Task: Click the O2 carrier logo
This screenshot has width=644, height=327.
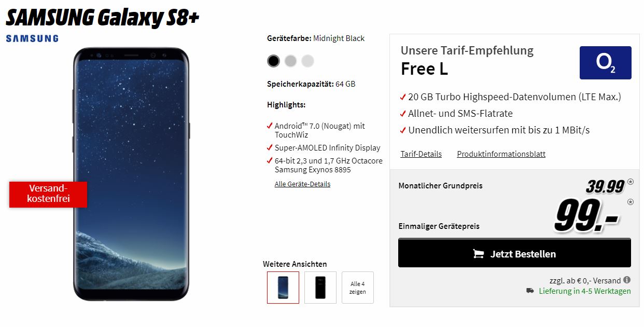Action: point(605,63)
